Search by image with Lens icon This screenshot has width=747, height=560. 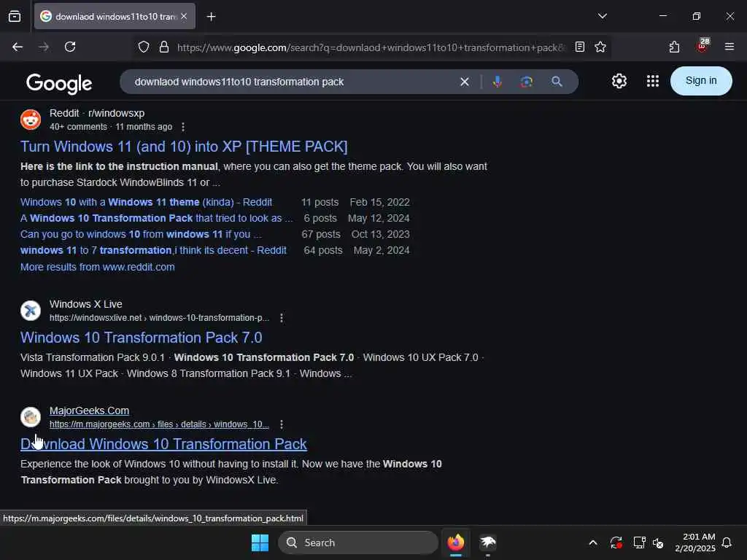coord(527,82)
